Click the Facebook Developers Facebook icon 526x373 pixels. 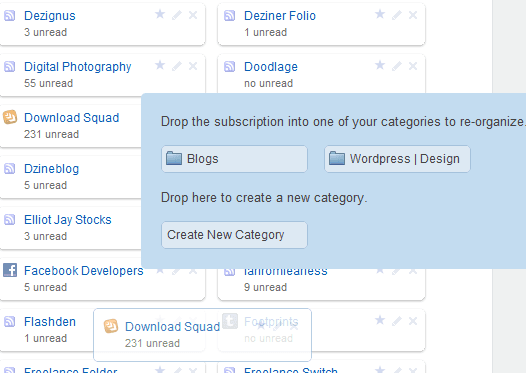(x=10, y=270)
